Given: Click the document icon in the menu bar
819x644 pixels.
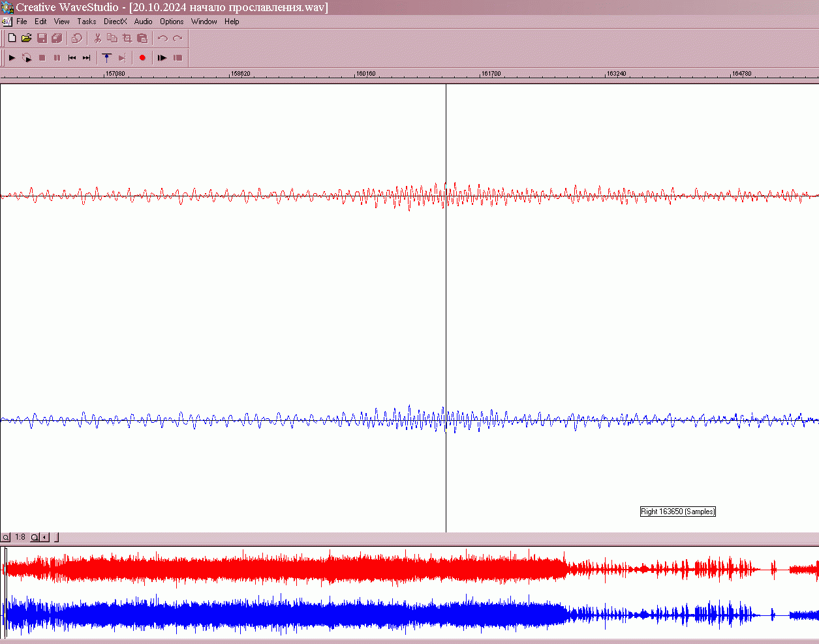Looking at the screenshot, I should [x=7, y=22].
